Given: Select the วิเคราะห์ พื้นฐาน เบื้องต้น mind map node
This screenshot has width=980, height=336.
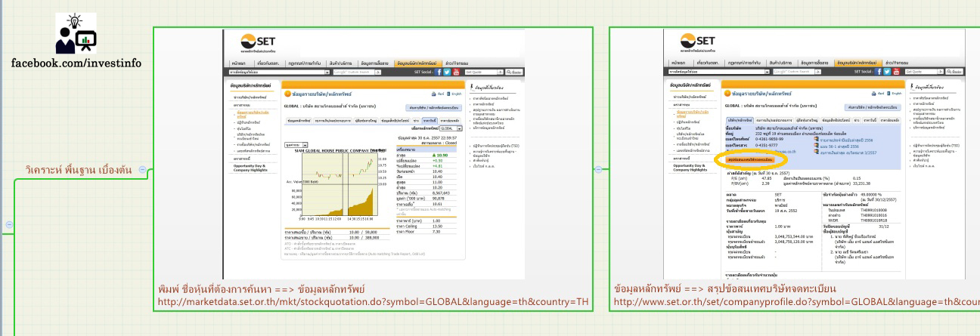Looking at the screenshot, I should point(79,170).
